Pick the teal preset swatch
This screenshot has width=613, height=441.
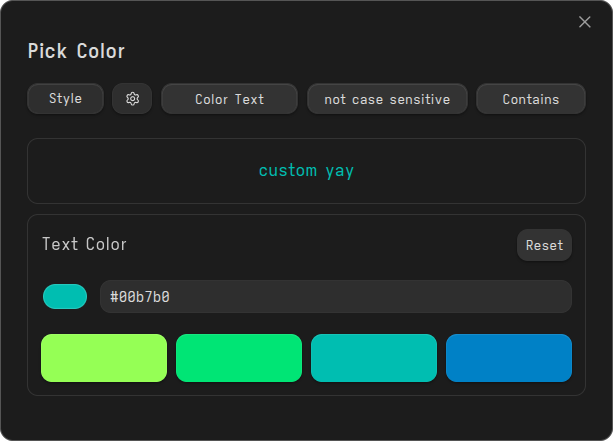(374, 358)
